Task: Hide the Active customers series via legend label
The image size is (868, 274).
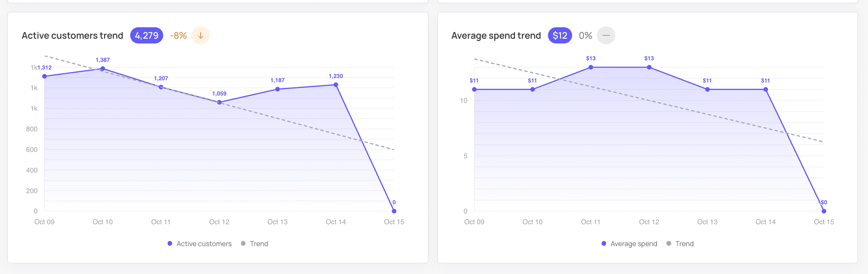Action: coord(204,244)
